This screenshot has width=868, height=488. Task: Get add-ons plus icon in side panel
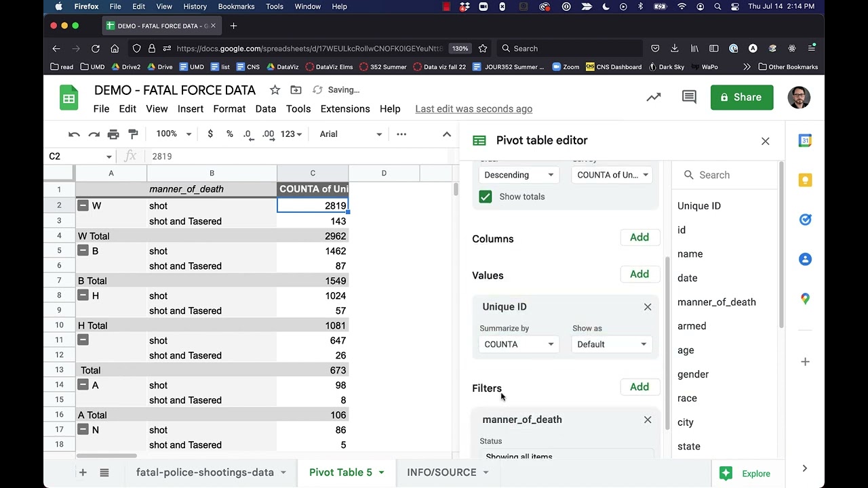point(805,362)
